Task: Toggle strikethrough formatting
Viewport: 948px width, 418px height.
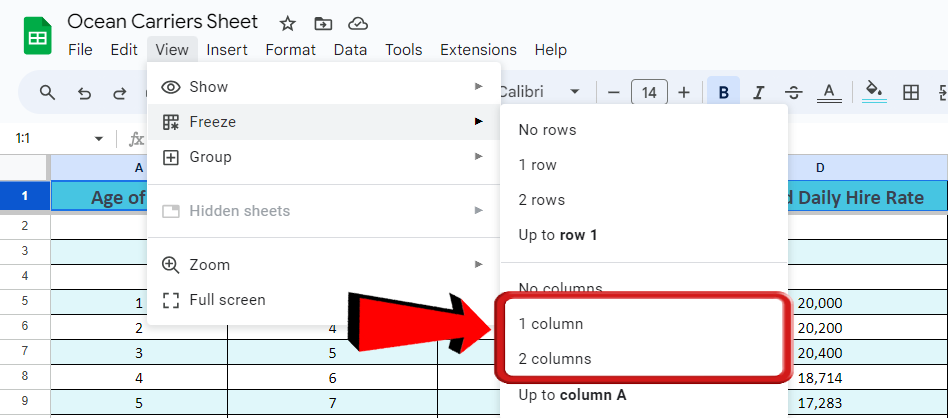Action: [x=793, y=92]
